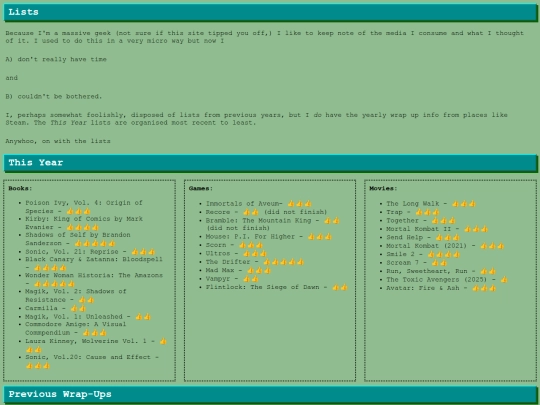Click "Black Canary & Zatanna: Bloodspell" entry
The height and width of the screenshot is (405, 540).
[x=94, y=263]
